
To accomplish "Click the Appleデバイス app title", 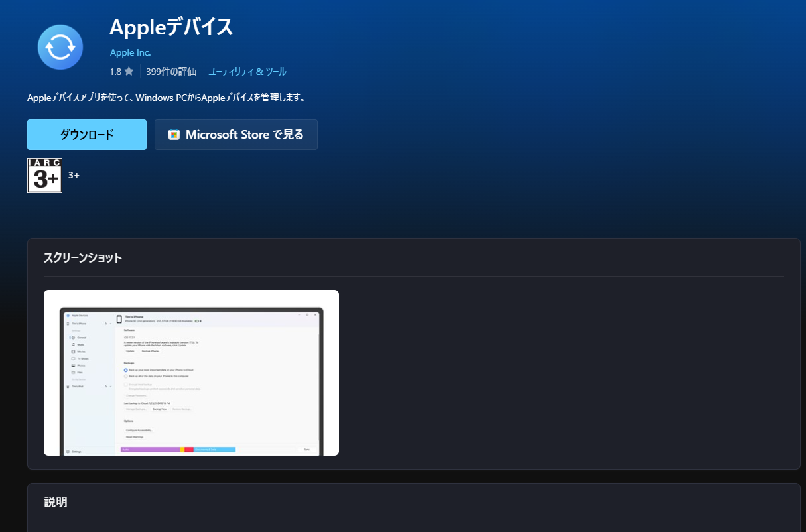I will tap(171, 27).
